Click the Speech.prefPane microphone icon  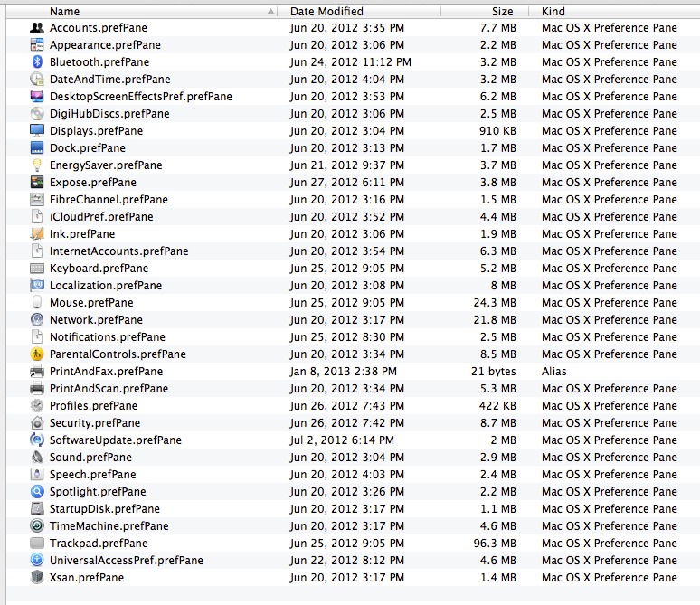(x=37, y=475)
